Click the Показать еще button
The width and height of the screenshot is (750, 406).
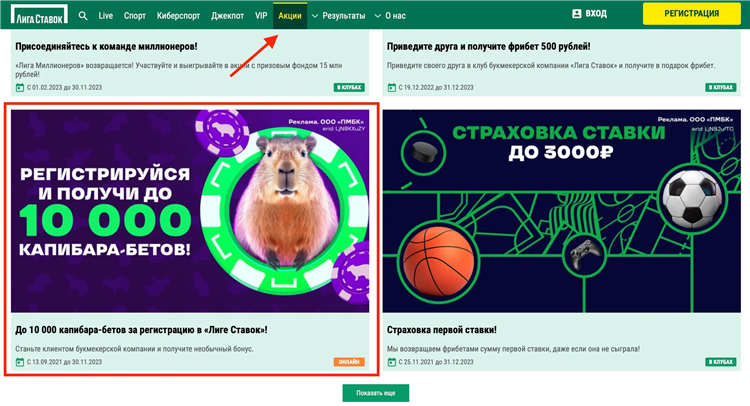(x=375, y=393)
